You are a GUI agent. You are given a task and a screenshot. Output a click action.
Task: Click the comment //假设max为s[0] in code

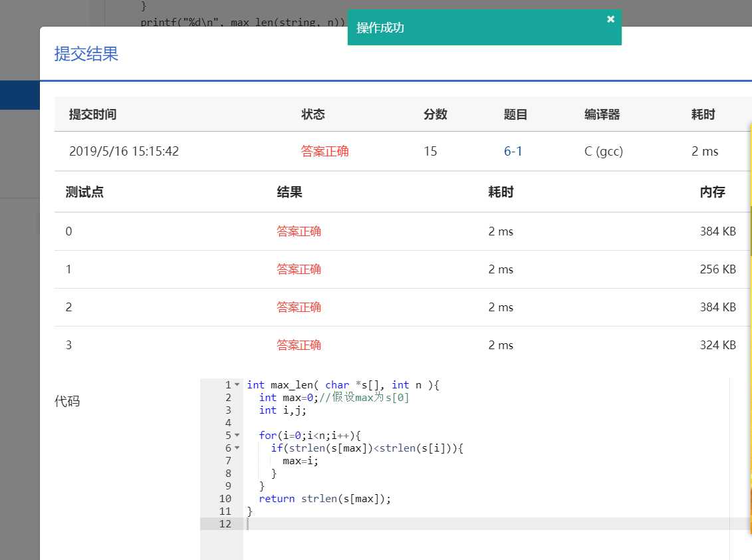click(x=364, y=397)
